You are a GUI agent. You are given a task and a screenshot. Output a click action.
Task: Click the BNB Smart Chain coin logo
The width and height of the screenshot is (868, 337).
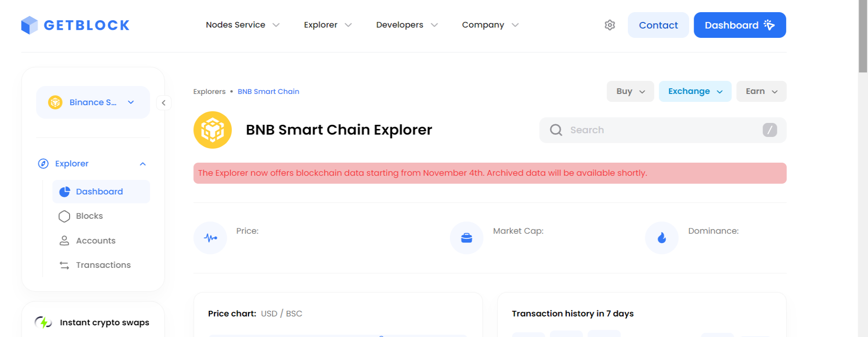click(x=213, y=130)
